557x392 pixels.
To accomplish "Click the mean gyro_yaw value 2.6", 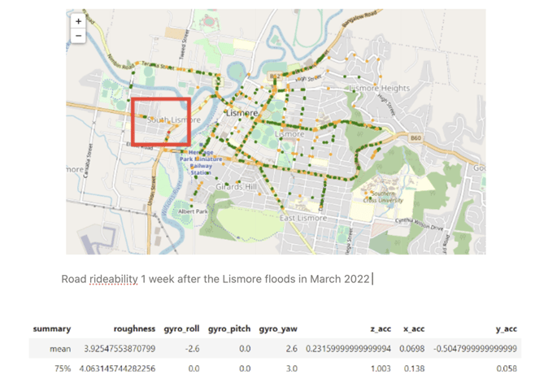I will 292,349.
